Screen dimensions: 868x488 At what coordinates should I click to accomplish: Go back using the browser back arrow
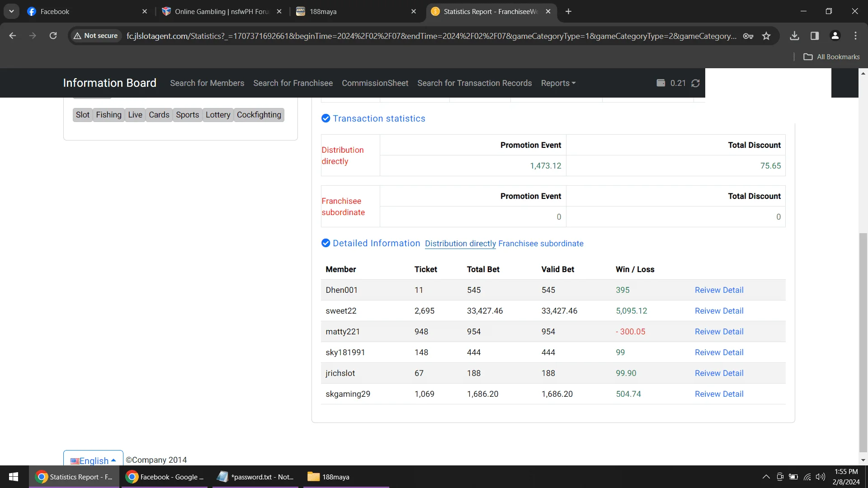pos(13,36)
